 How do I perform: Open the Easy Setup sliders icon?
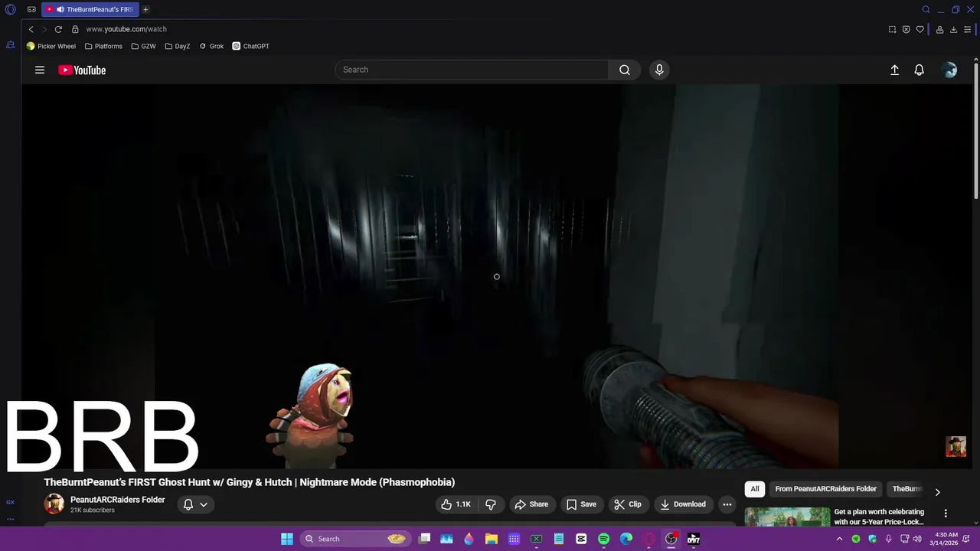968,29
